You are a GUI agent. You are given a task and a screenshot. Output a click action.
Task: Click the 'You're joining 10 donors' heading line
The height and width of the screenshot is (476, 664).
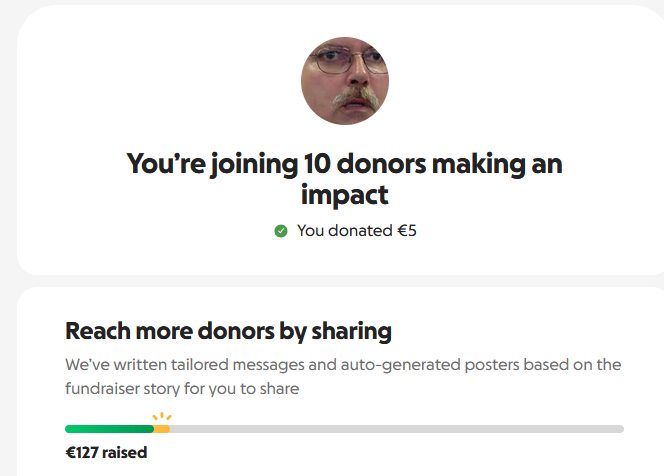point(344,164)
